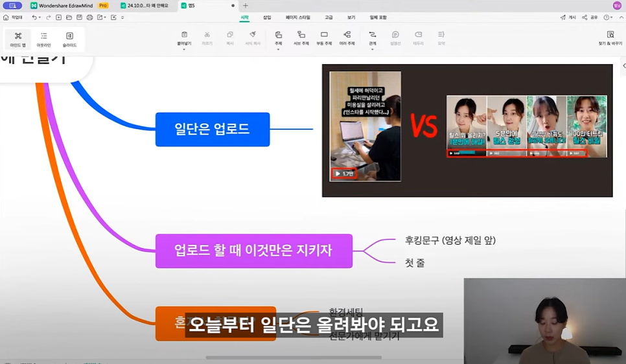Click the edit checkbox icon in quick toolbar
The width and height of the screenshot is (626, 364).
click(x=114, y=17)
